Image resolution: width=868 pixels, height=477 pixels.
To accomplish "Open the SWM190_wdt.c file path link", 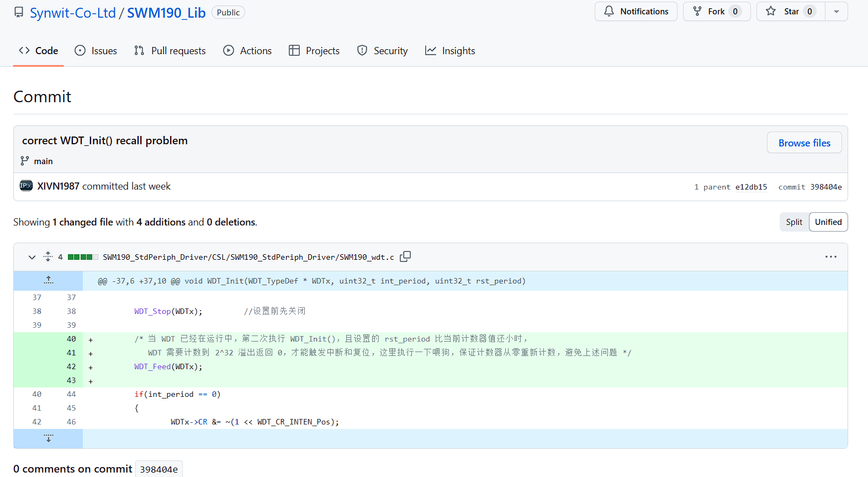I will coord(248,257).
